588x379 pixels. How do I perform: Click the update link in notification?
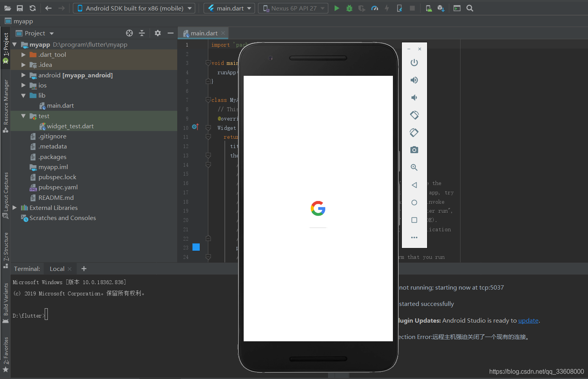point(528,321)
